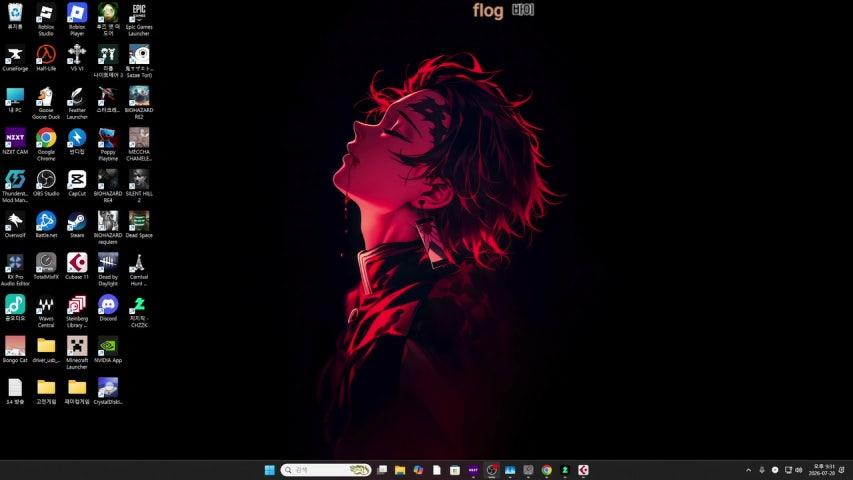Select the Dead by Daylight desktop icon
This screenshot has height=480, width=853.
(x=108, y=270)
